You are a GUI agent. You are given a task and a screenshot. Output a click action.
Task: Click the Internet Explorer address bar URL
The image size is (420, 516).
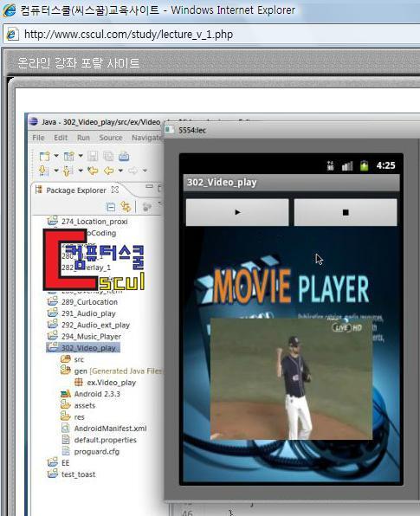pyautogui.click(x=128, y=35)
